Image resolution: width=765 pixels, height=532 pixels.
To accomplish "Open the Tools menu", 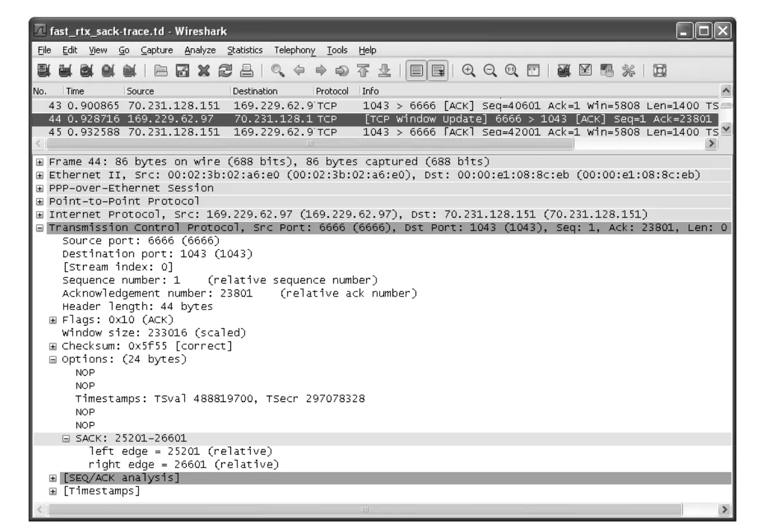I will [337, 50].
